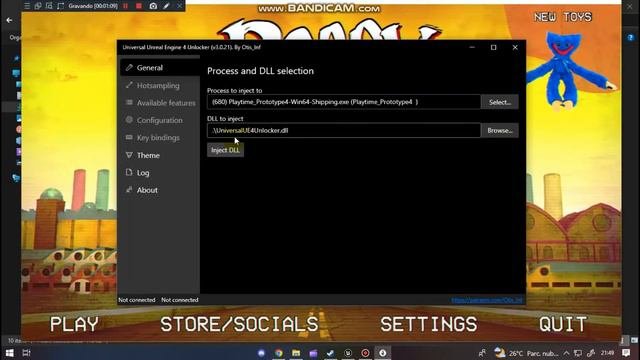Maximize the Unlocker window
The image size is (640, 360).
point(493,47)
